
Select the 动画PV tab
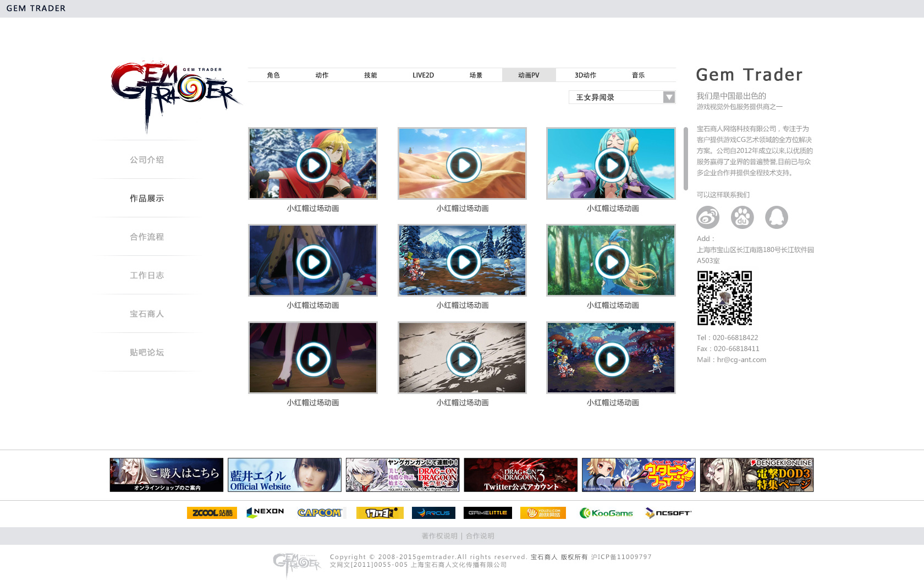(x=529, y=75)
